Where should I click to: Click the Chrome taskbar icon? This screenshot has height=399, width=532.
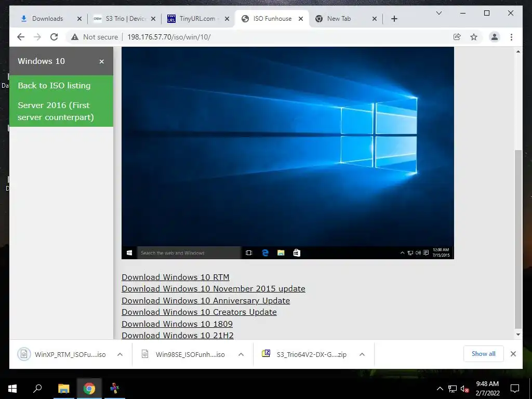89,389
